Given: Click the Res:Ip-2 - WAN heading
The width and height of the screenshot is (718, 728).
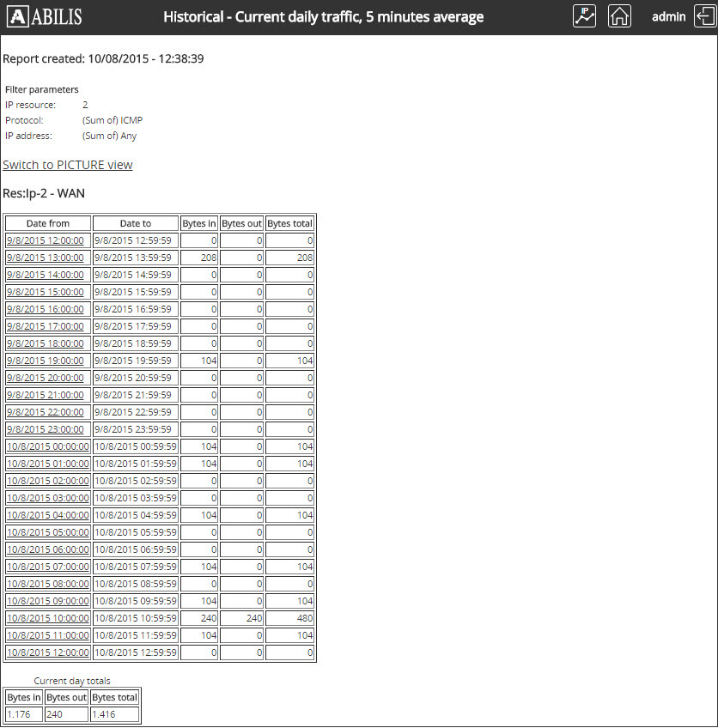Looking at the screenshot, I should pos(44,193).
